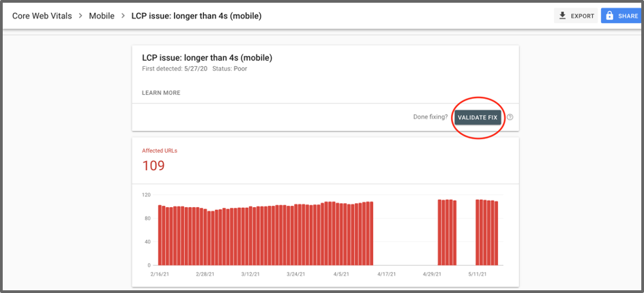Screen dimensions: 644x293
Task: Click the lock icon on Share
Action: tap(609, 16)
